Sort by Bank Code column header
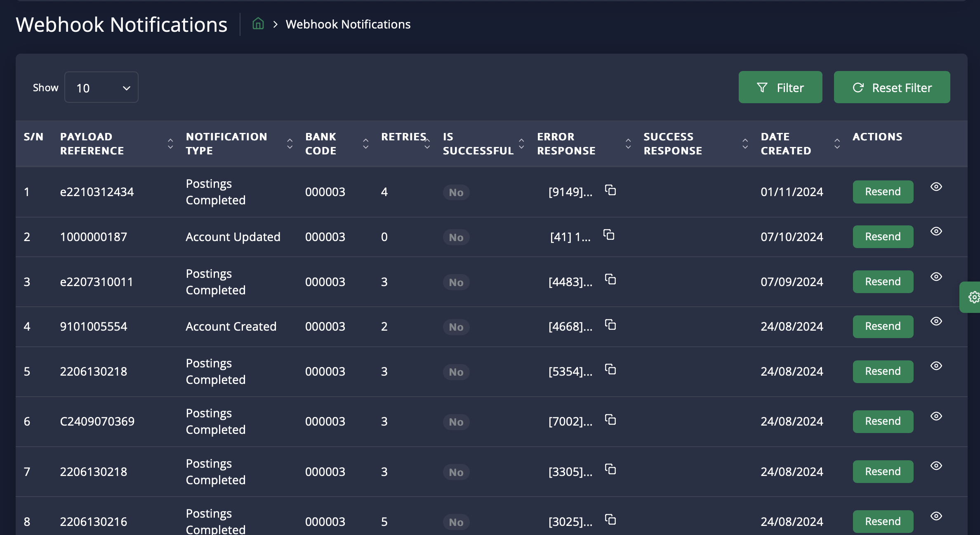Screen dimensions: 980x535 pyautogui.click(x=365, y=144)
